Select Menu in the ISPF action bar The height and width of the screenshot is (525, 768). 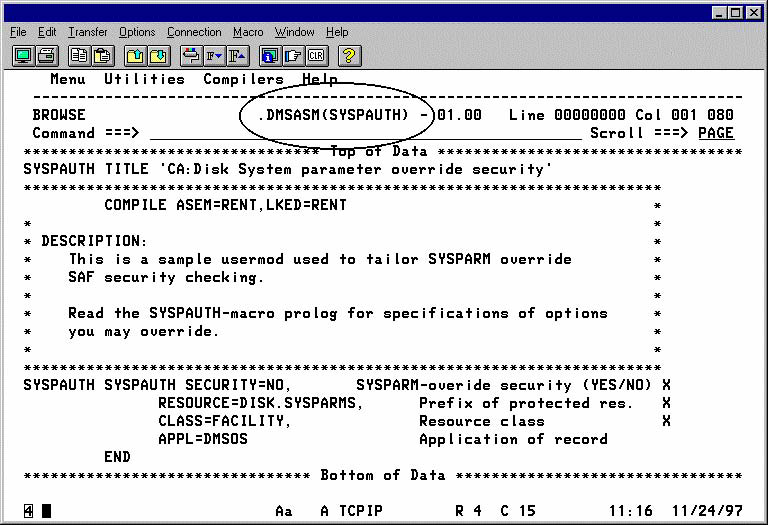pos(68,79)
